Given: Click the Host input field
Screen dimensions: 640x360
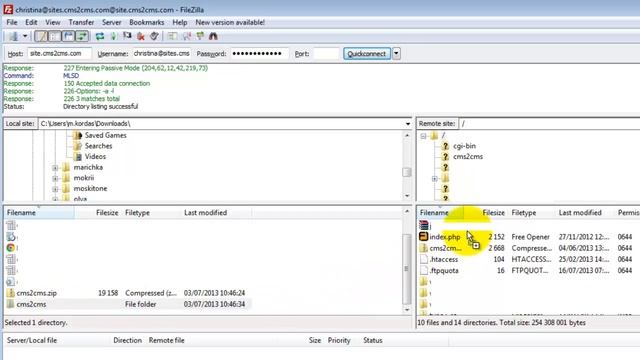Looking at the screenshot, I should tap(59, 53).
